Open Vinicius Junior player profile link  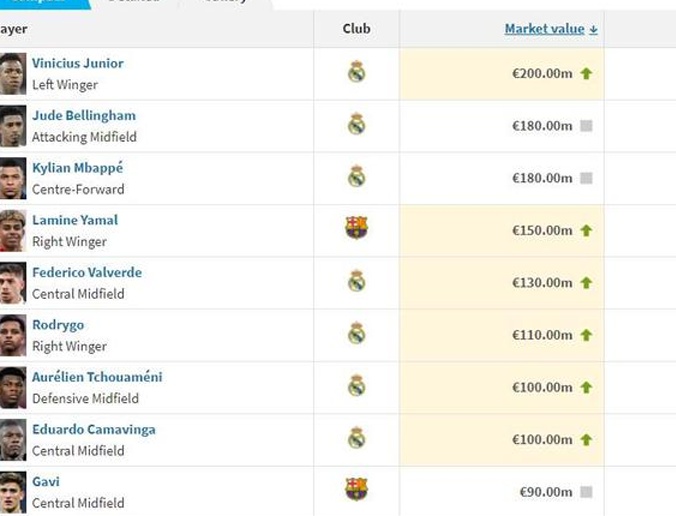click(78, 63)
